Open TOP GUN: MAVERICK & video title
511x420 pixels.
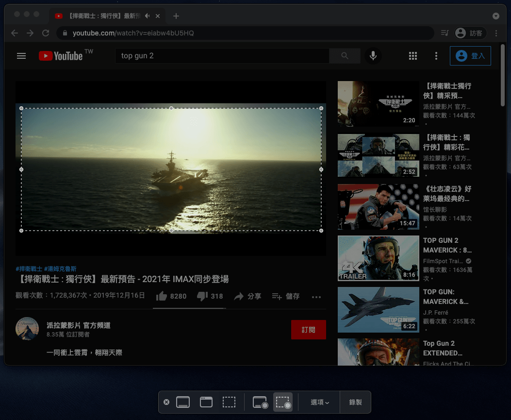445,297
